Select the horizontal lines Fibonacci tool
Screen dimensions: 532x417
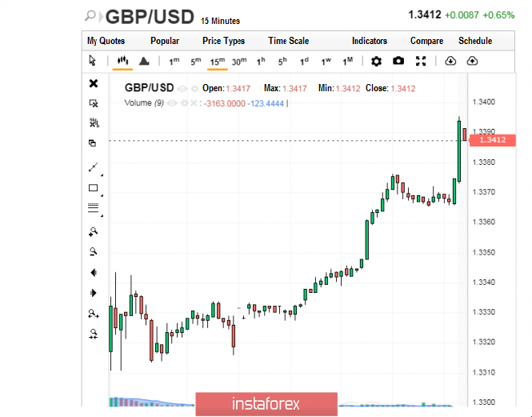click(93, 208)
